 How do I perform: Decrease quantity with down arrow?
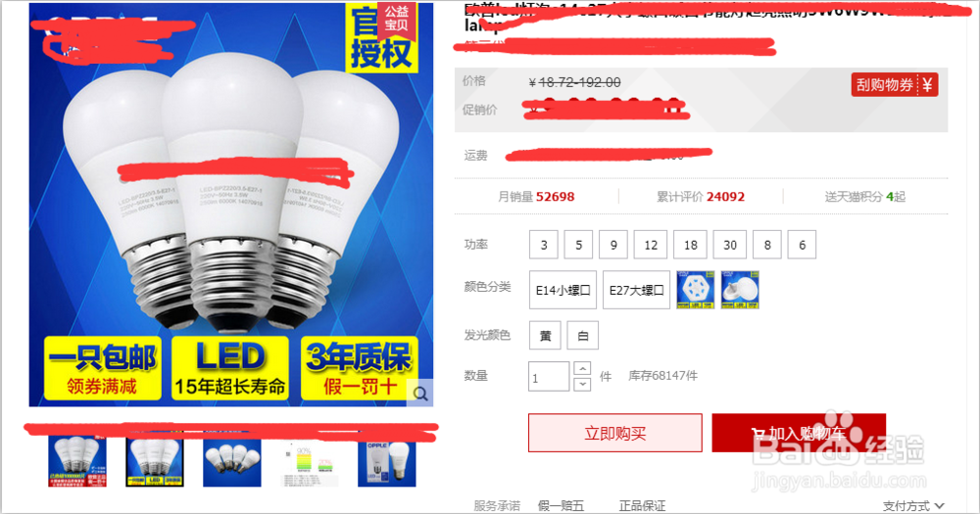582,384
